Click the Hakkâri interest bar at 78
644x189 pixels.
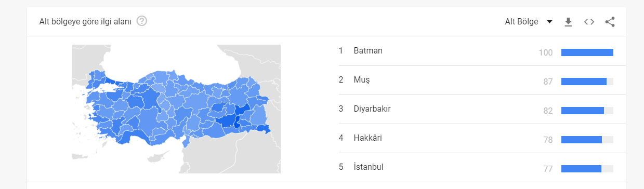(587, 140)
